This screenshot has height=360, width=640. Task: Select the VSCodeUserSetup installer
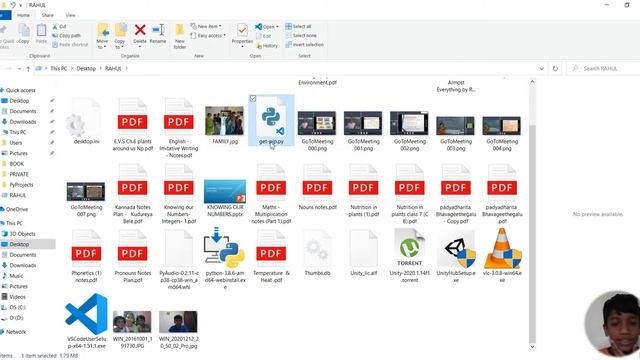coord(86,320)
